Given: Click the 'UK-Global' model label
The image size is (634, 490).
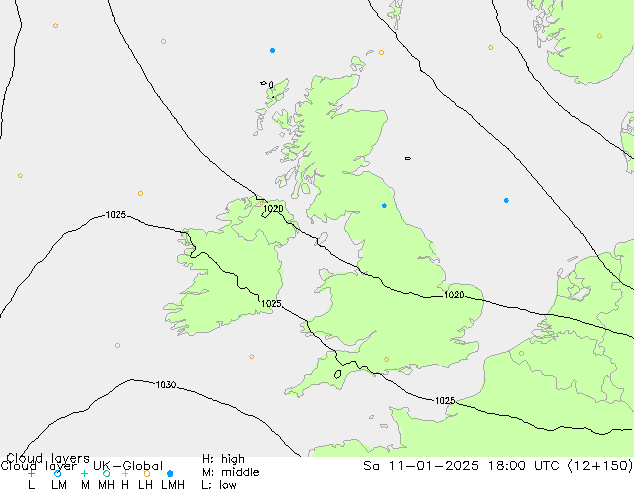Looking at the screenshot, I should (128, 466).
